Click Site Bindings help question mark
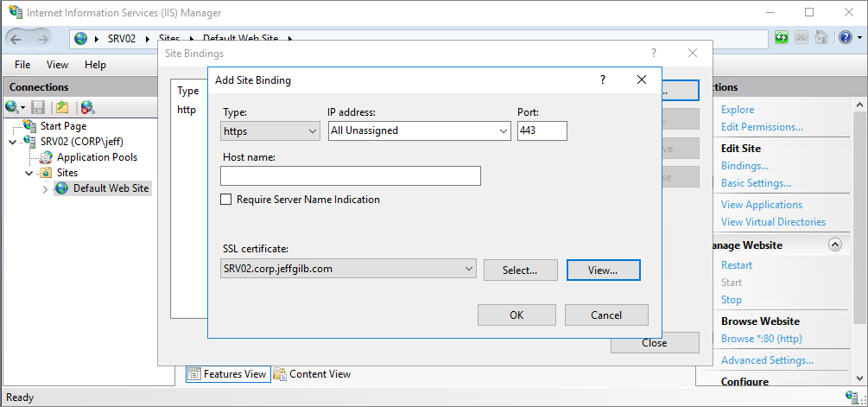This screenshot has height=407, width=868. pos(654,54)
